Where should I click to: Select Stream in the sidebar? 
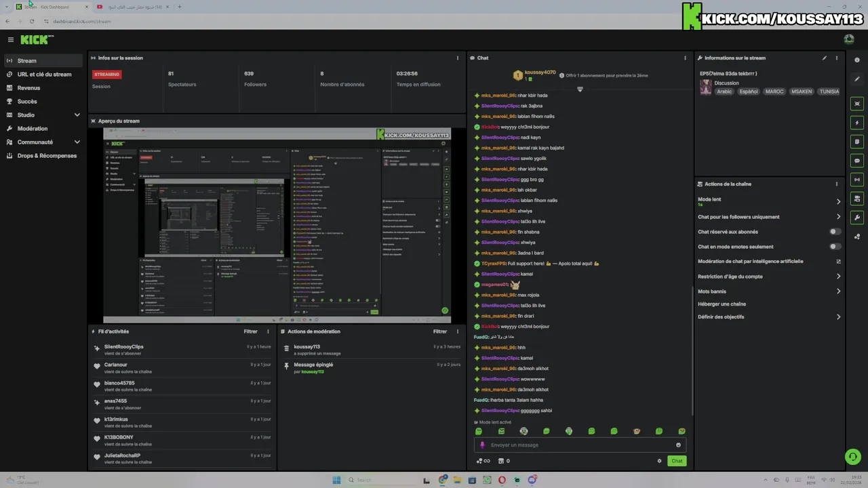(43, 61)
